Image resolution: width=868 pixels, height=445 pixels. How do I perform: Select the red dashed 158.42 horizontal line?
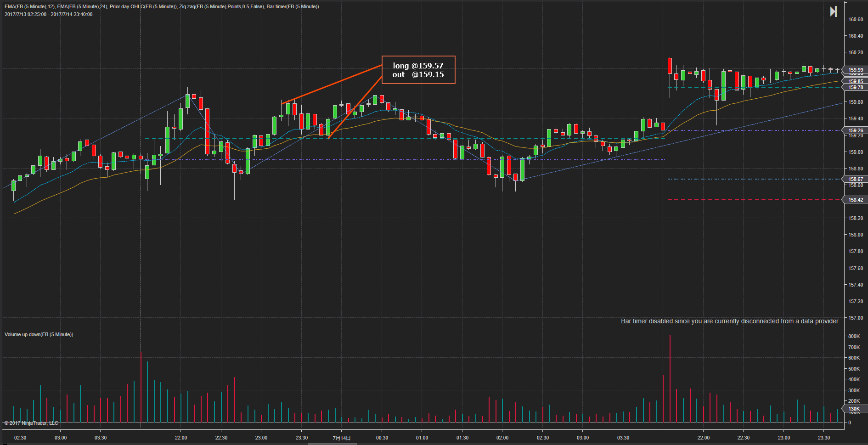pyautogui.click(x=753, y=200)
